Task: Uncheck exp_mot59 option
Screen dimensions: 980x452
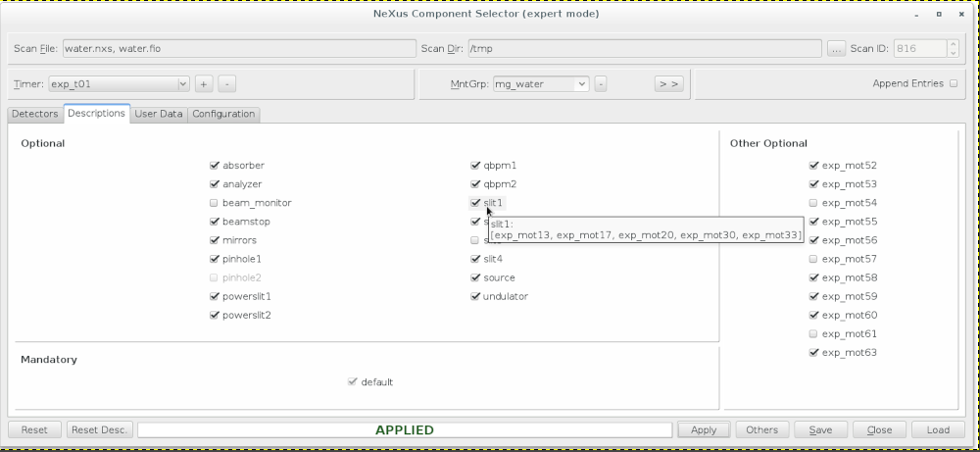Action: click(x=813, y=297)
